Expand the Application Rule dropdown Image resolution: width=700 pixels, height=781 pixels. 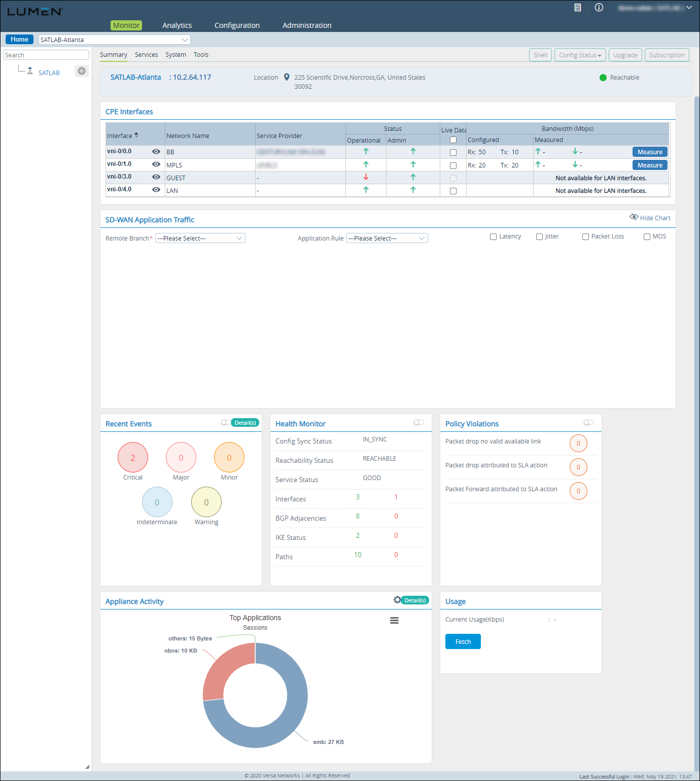coord(387,239)
